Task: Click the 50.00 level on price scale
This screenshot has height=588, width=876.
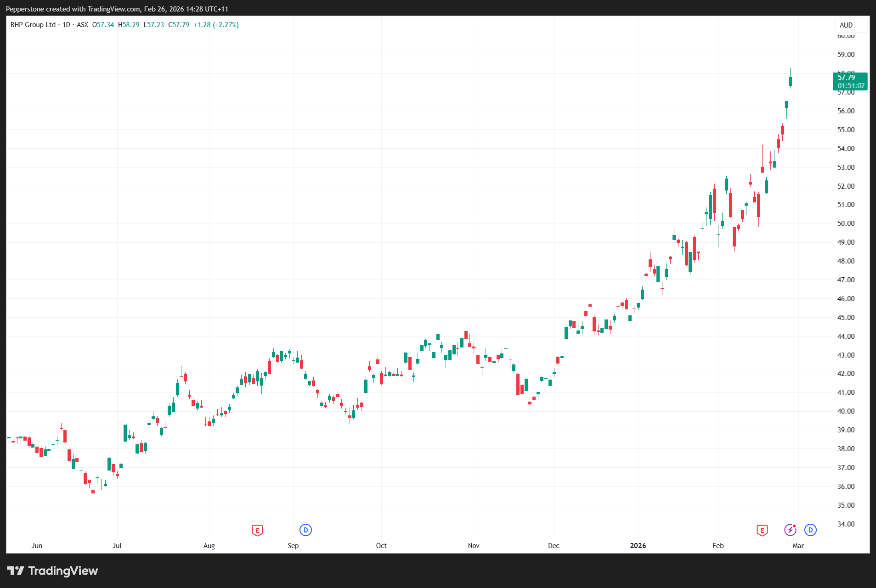Action: [x=846, y=224]
